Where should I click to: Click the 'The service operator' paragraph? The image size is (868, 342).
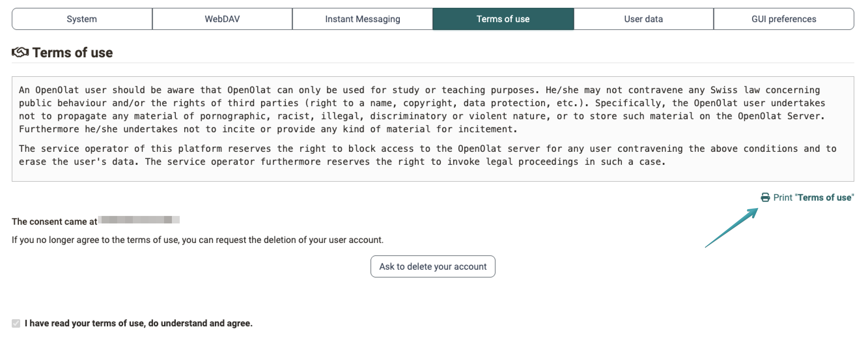pyautogui.click(x=427, y=155)
